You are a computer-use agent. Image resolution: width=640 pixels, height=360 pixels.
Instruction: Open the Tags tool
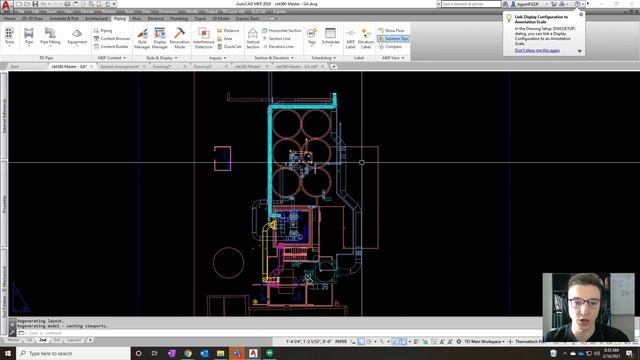tap(312, 37)
